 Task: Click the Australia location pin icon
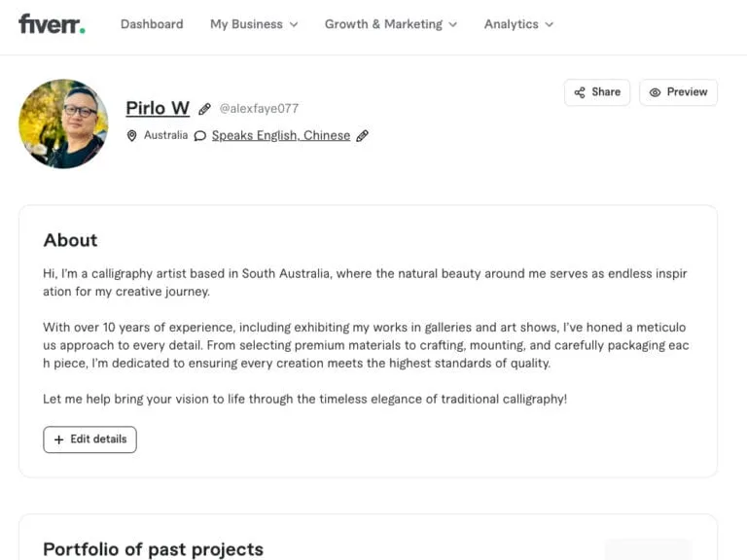click(132, 136)
